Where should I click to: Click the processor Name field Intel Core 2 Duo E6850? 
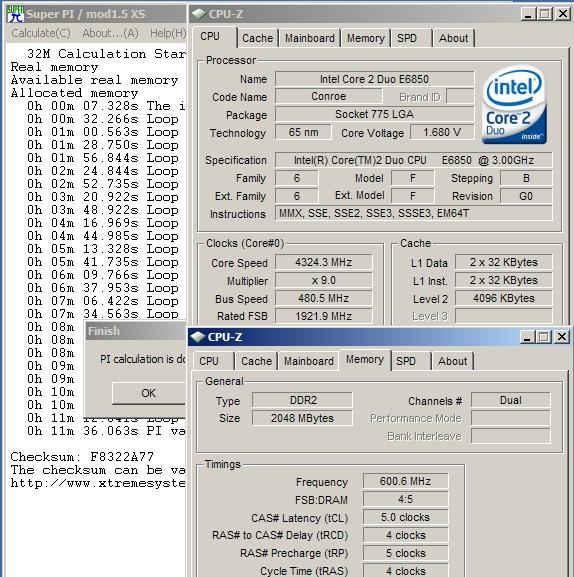click(x=374, y=79)
